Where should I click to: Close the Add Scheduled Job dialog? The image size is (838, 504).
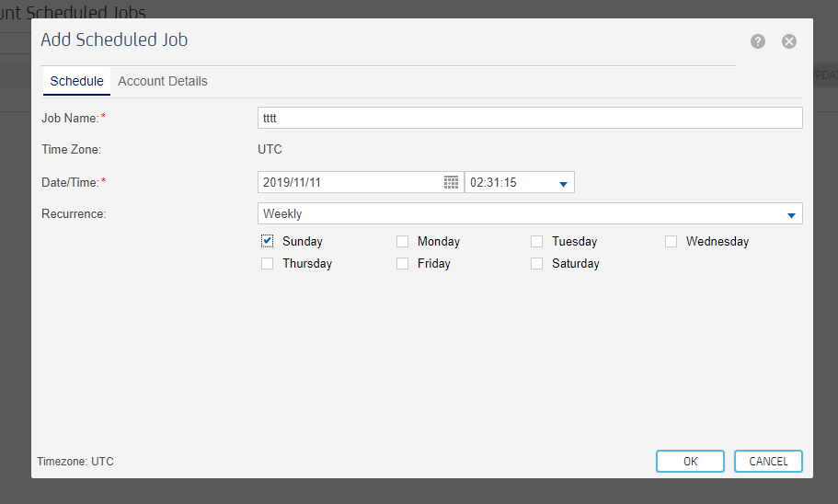coord(788,41)
